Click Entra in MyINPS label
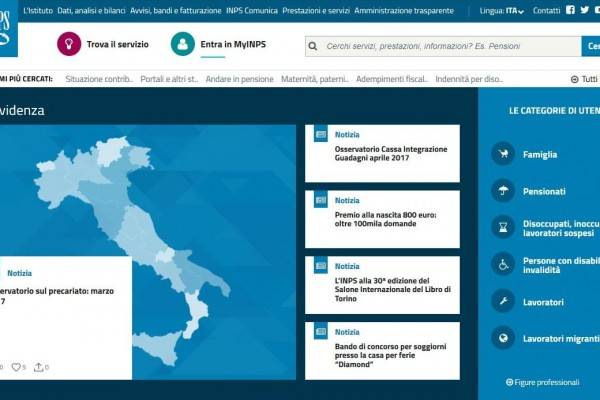This screenshot has width=600, height=400. [233, 44]
